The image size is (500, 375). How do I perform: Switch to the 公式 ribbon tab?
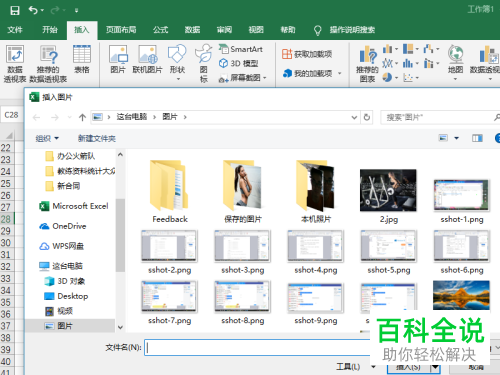(x=160, y=30)
